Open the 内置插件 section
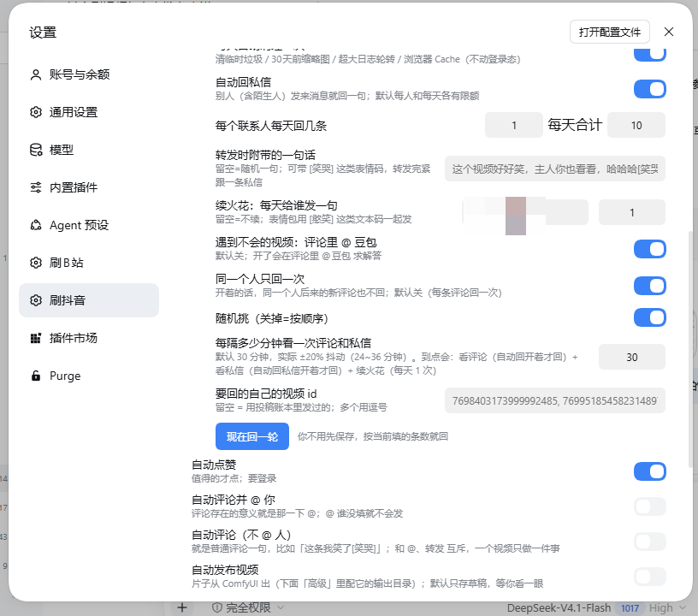Viewport: 698px width, 616px height. click(89, 187)
